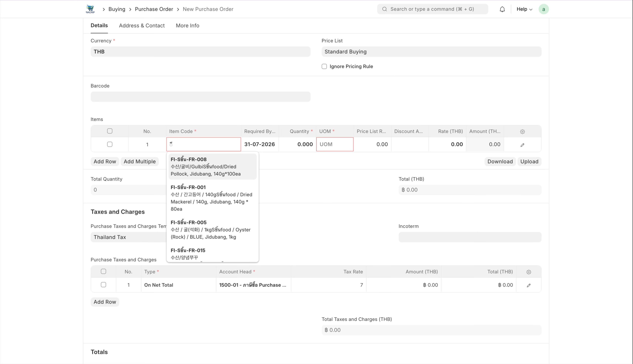Open the notifications bell
The width and height of the screenshot is (633, 364).
pos(502,9)
